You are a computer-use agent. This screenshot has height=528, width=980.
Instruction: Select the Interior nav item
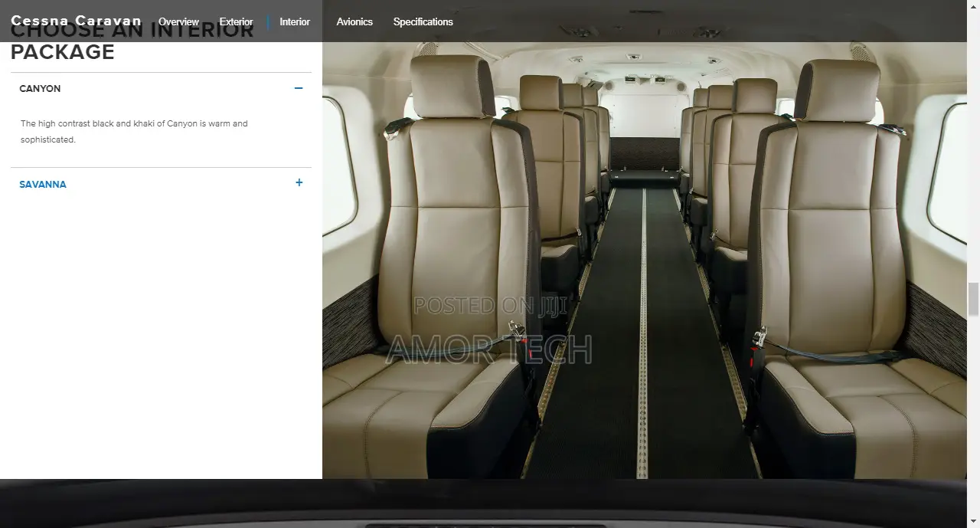pyautogui.click(x=295, y=21)
